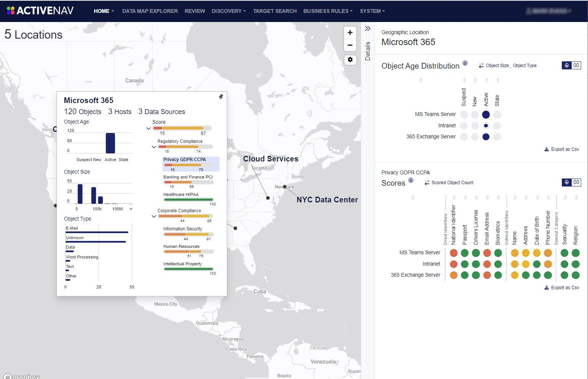
Task: Collapse the Score section in the popup
Action: 149,128
